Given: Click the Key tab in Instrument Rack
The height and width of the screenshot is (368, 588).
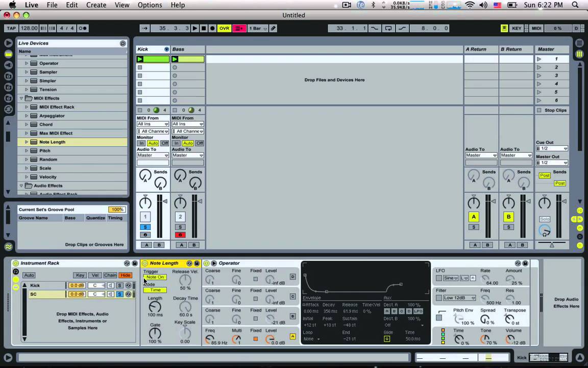Looking at the screenshot, I should click(x=80, y=275).
